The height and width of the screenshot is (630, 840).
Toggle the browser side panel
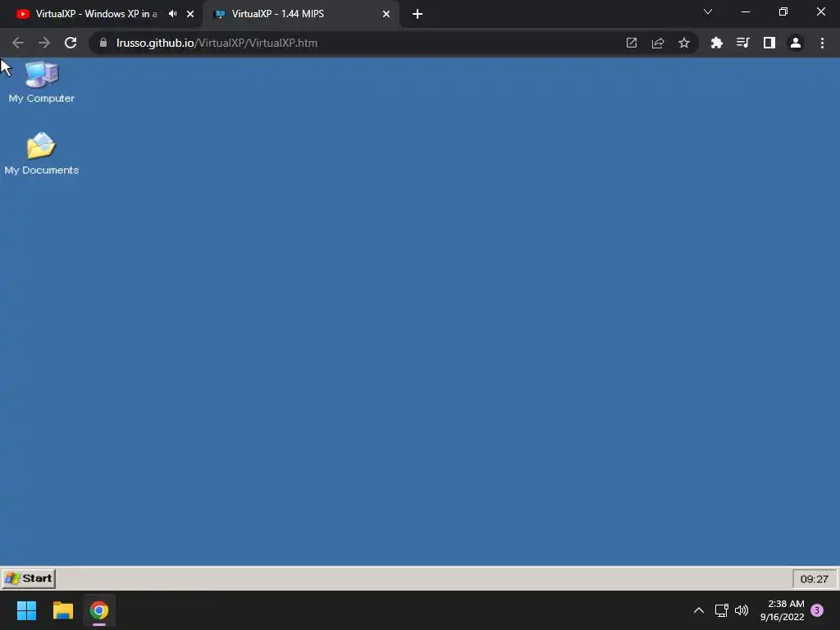tap(769, 43)
